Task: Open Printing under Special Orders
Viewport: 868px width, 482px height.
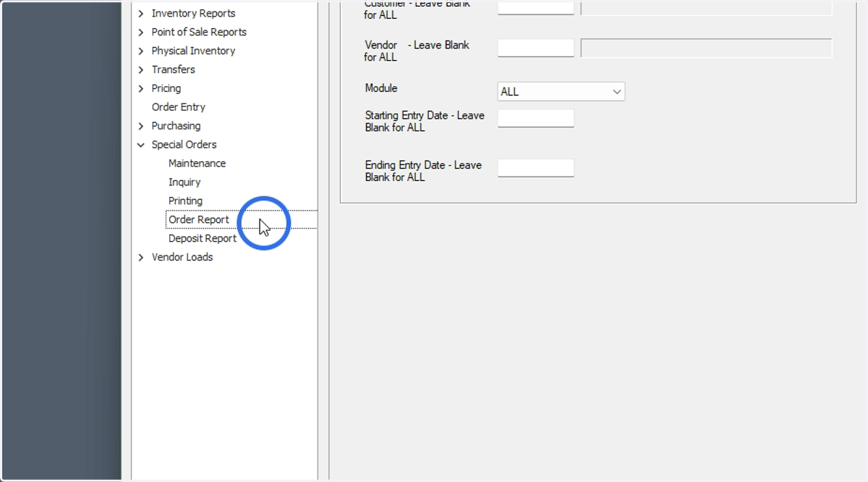Action: click(185, 201)
